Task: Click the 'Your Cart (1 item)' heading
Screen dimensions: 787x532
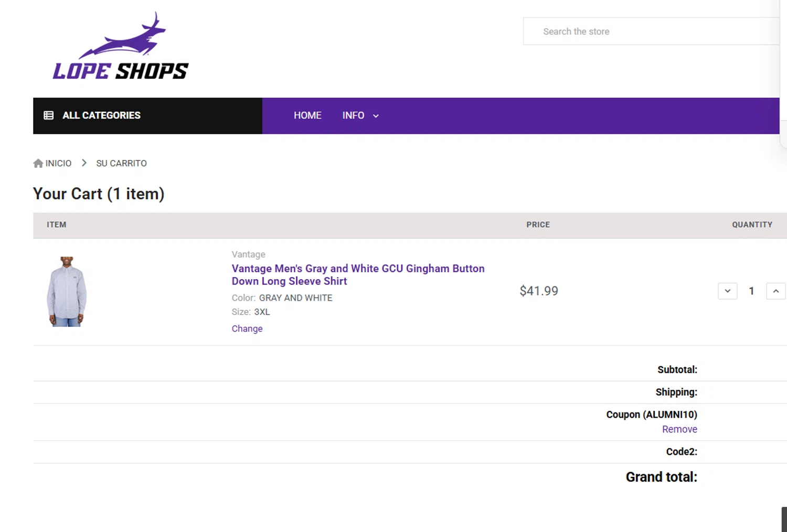Action: [99, 194]
